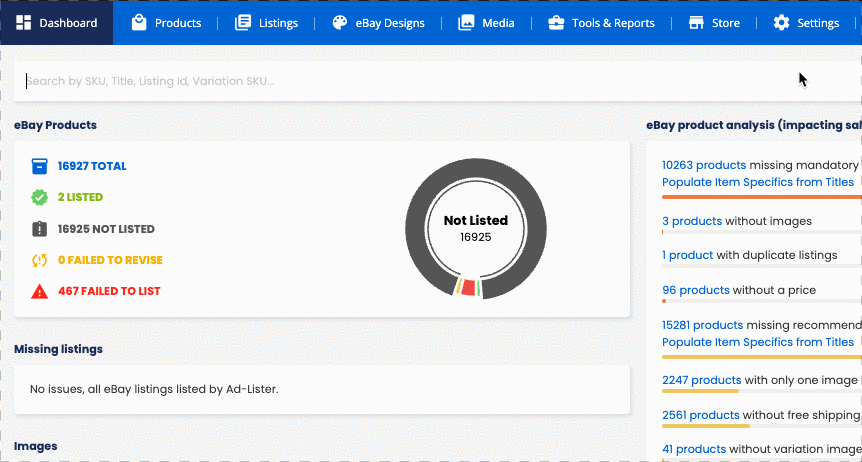Screen dimensions: 862x462
Task: Click the Products shopping bag icon
Action: click(x=139, y=23)
